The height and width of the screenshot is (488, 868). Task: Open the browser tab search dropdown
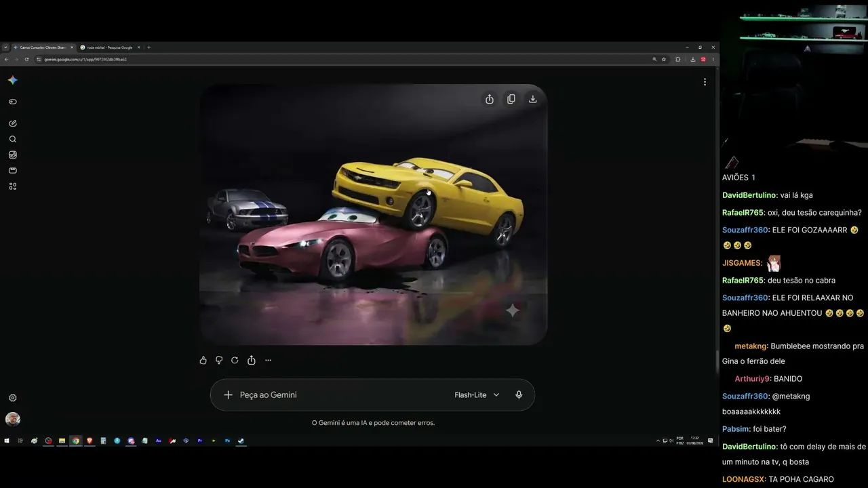point(5,47)
